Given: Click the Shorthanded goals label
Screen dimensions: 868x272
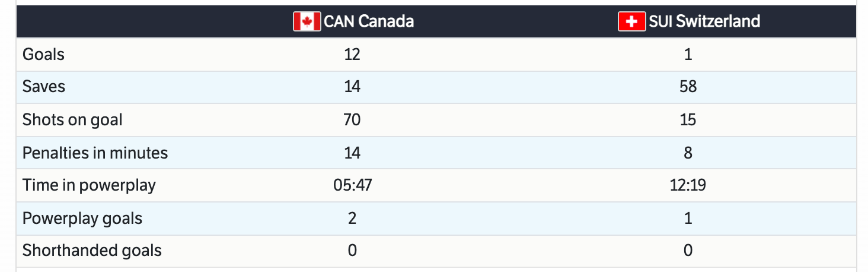Looking at the screenshot, I should click(92, 251).
